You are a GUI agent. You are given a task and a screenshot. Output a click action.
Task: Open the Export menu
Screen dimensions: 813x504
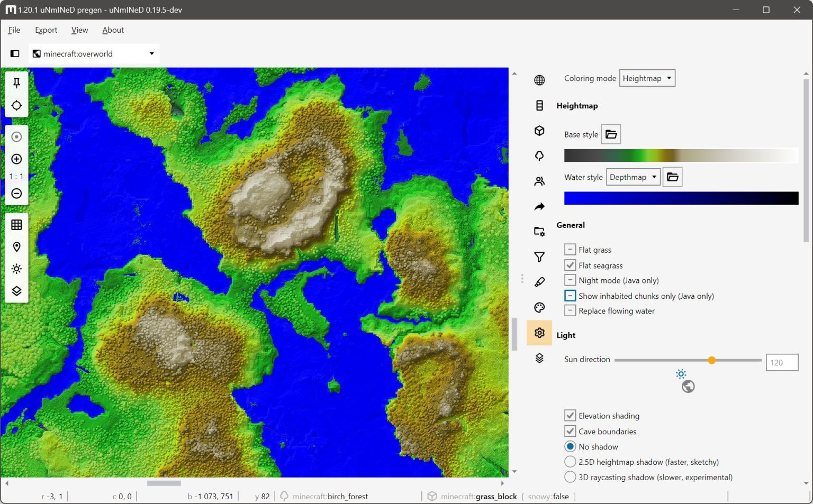(x=46, y=30)
